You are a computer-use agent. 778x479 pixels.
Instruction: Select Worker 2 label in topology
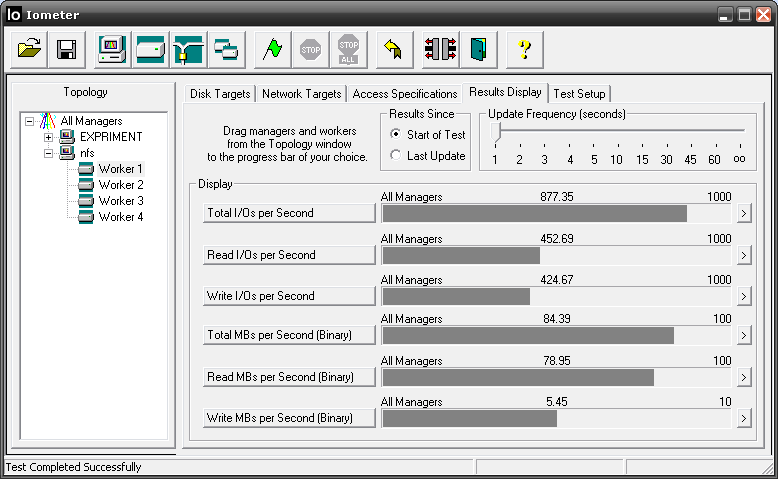(121, 185)
